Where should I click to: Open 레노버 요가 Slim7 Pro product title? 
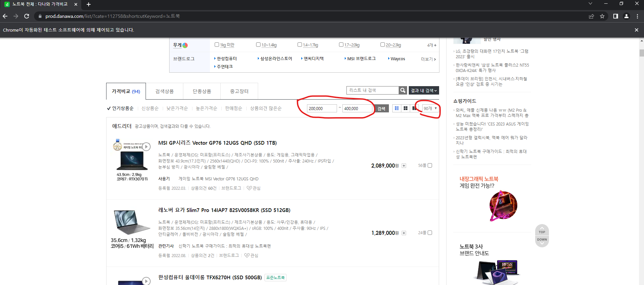point(224,210)
